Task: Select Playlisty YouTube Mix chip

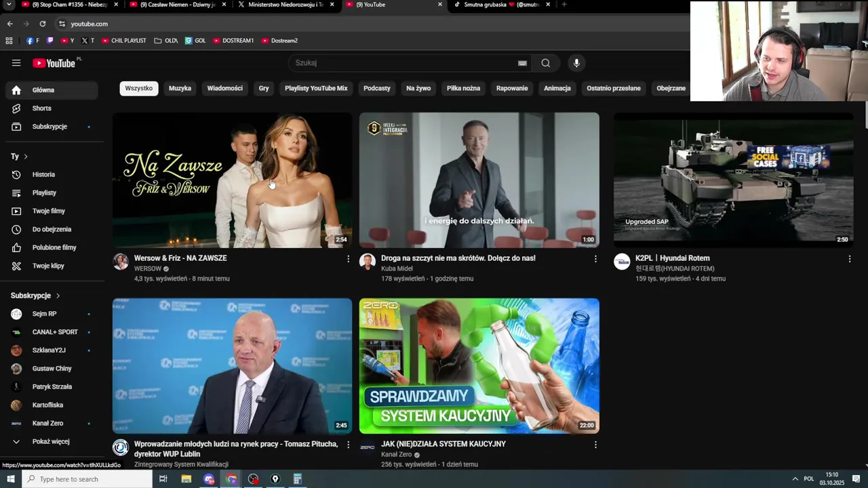Action: [316, 89]
